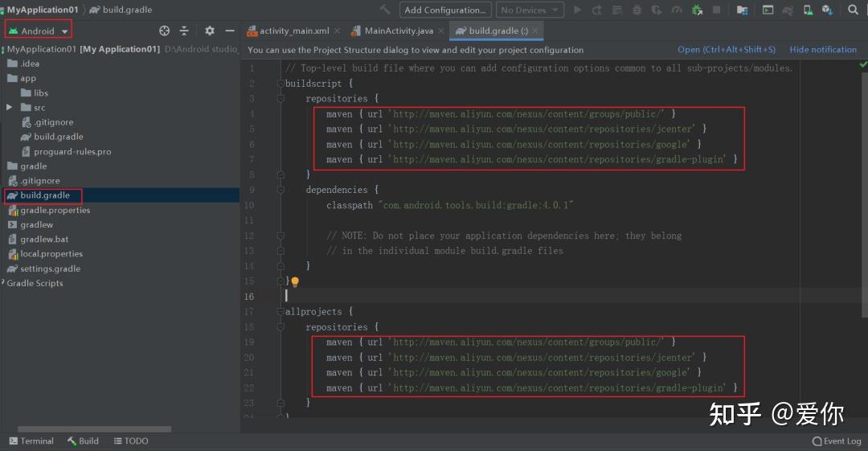Click the Search Everywhere magnifier icon
Image resolution: width=868 pixels, height=451 pixels.
(854, 10)
